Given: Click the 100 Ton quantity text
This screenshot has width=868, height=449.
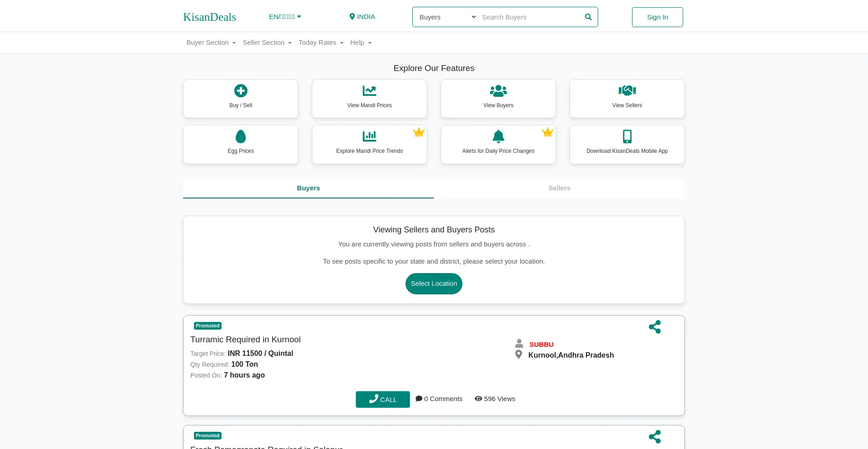Looking at the screenshot, I should tap(245, 364).
